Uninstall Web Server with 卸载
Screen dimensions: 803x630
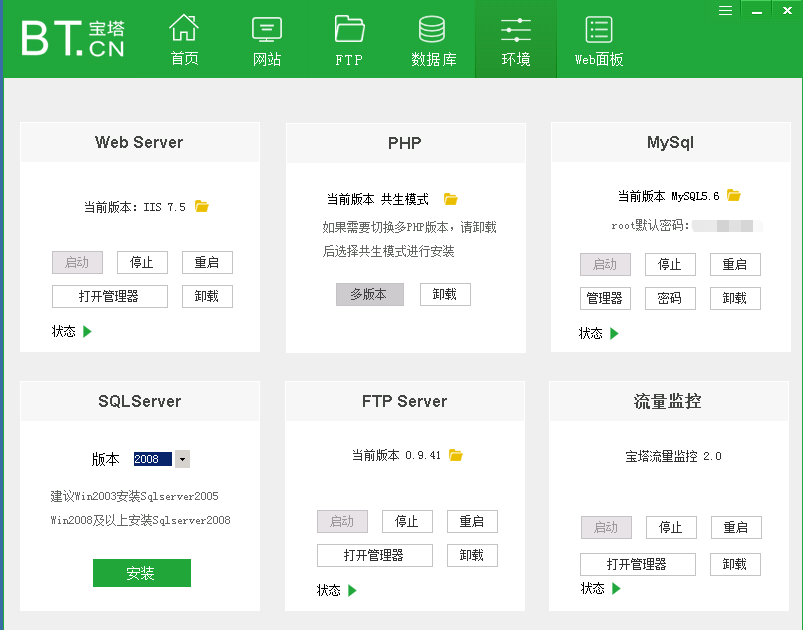coord(207,296)
